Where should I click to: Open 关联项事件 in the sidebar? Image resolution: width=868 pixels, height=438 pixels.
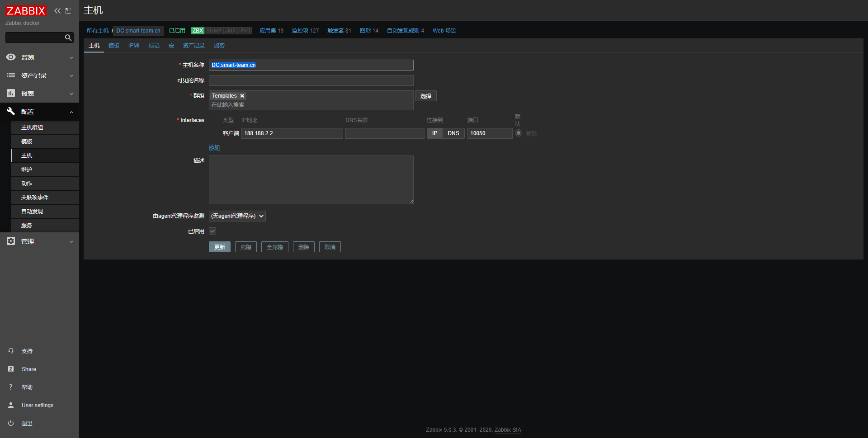(45, 198)
